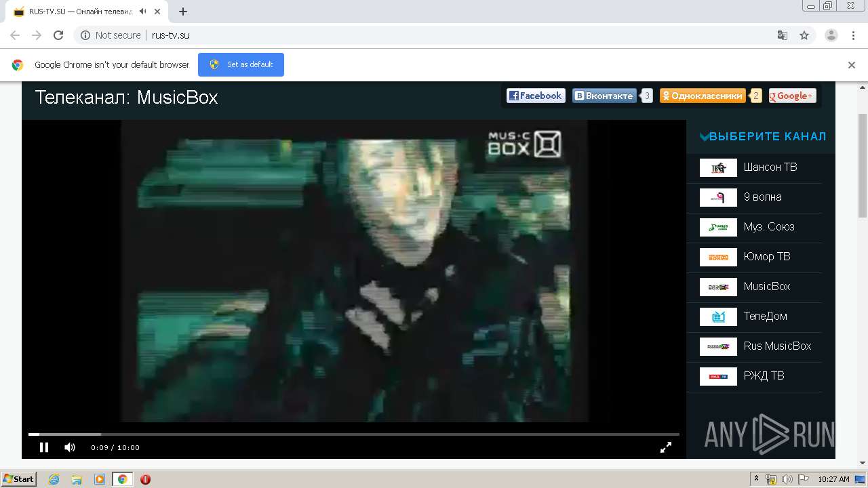Reload the current page
Screen dimensions: 868x488
58,35
